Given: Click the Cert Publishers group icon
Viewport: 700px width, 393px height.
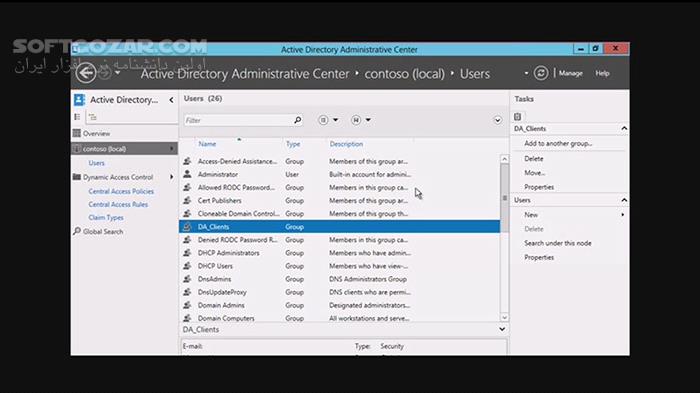Looking at the screenshot, I should [188, 201].
